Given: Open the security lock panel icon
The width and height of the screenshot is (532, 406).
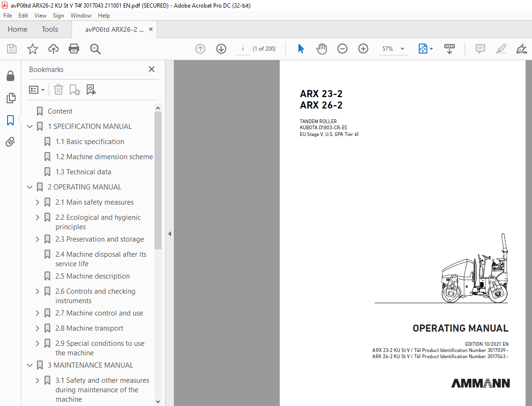Looking at the screenshot, I should 10,76.
